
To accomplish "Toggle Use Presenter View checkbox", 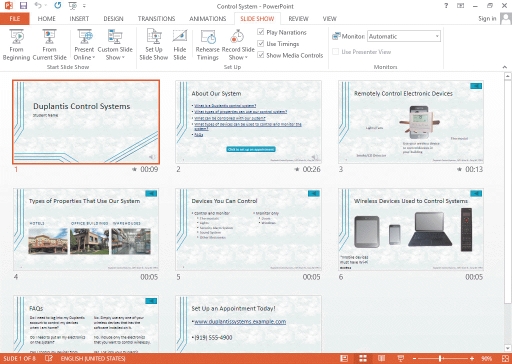I will click(336, 52).
